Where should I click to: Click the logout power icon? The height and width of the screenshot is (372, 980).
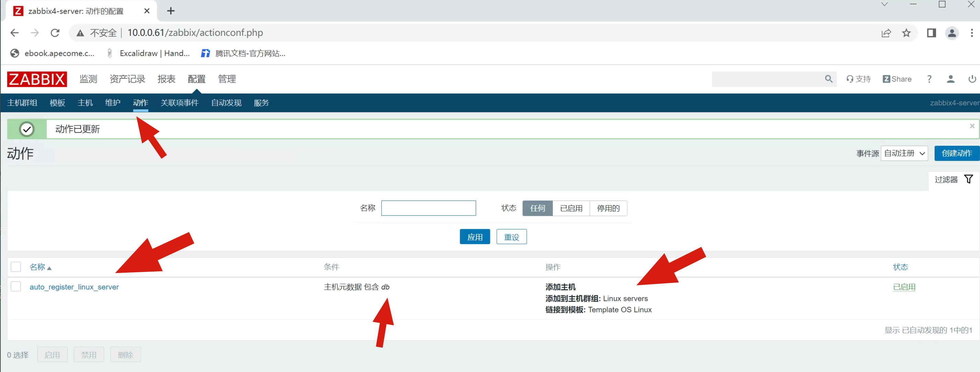972,79
